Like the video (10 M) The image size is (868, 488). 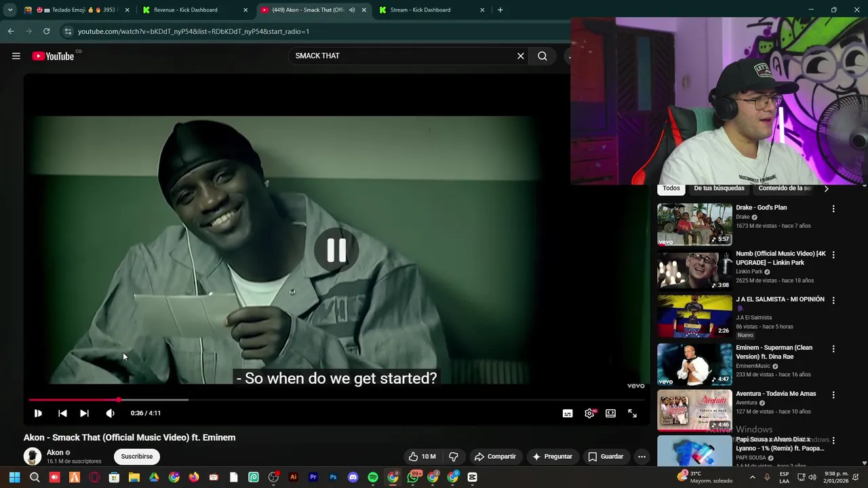tap(422, 457)
